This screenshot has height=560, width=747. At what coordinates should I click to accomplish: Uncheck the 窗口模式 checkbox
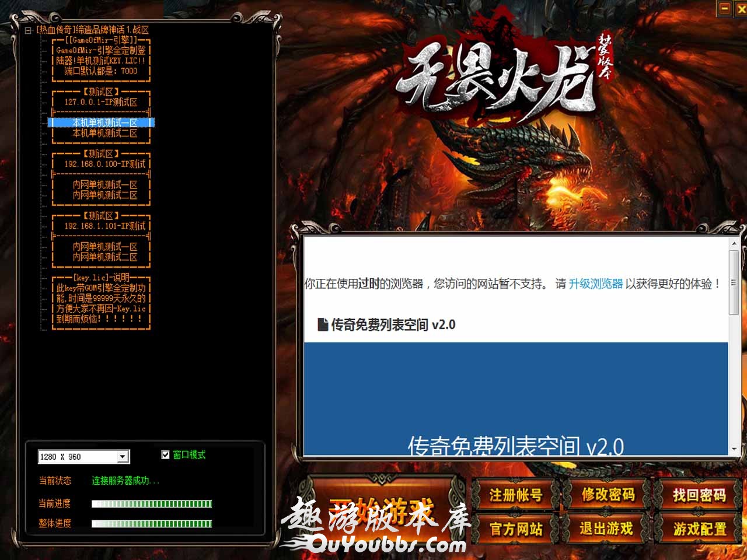(166, 454)
